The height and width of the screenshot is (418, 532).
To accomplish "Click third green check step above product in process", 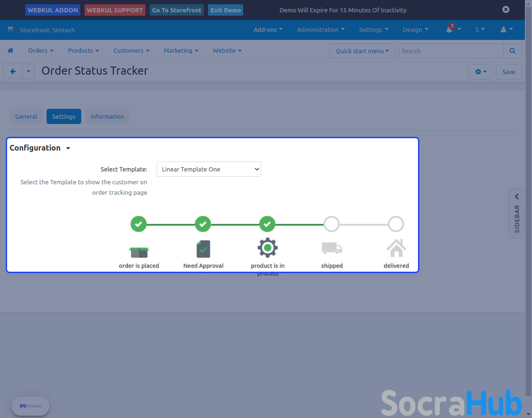I will tap(267, 224).
